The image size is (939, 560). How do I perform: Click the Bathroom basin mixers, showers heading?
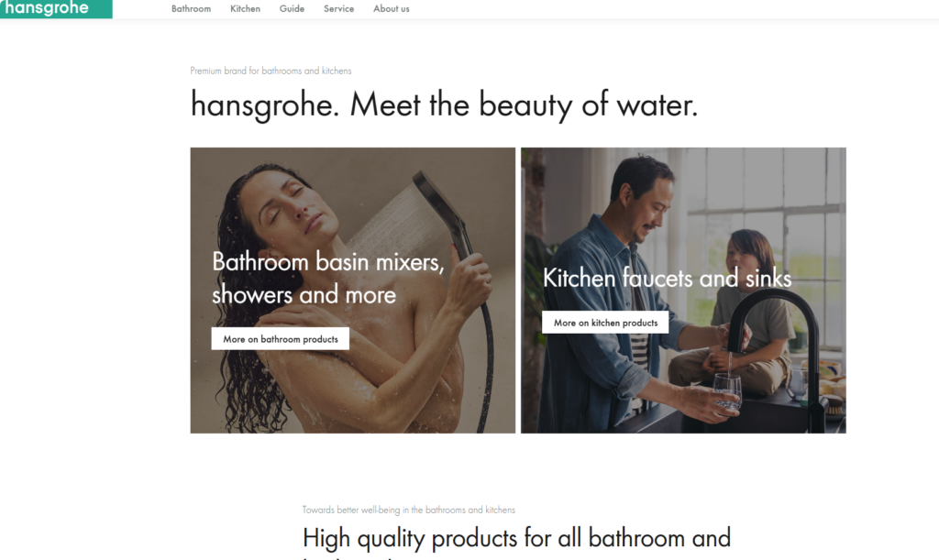pyautogui.click(x=328, y=279)
